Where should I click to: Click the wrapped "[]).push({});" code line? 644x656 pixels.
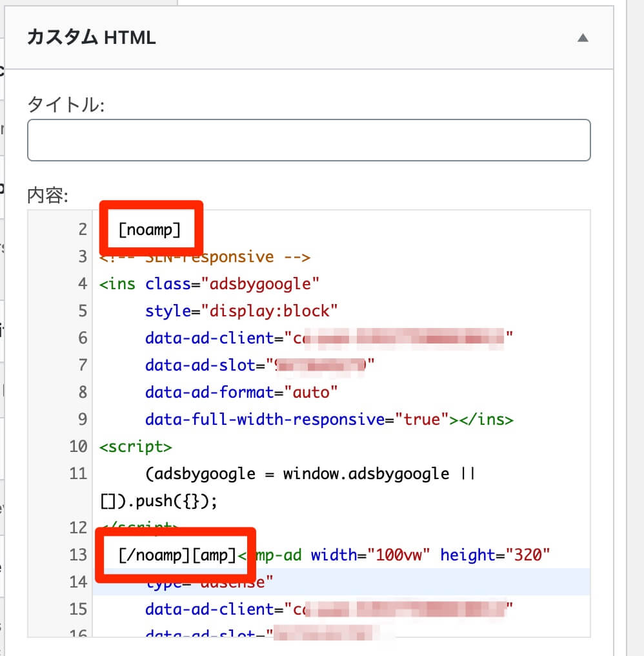[x=159, y=501]
